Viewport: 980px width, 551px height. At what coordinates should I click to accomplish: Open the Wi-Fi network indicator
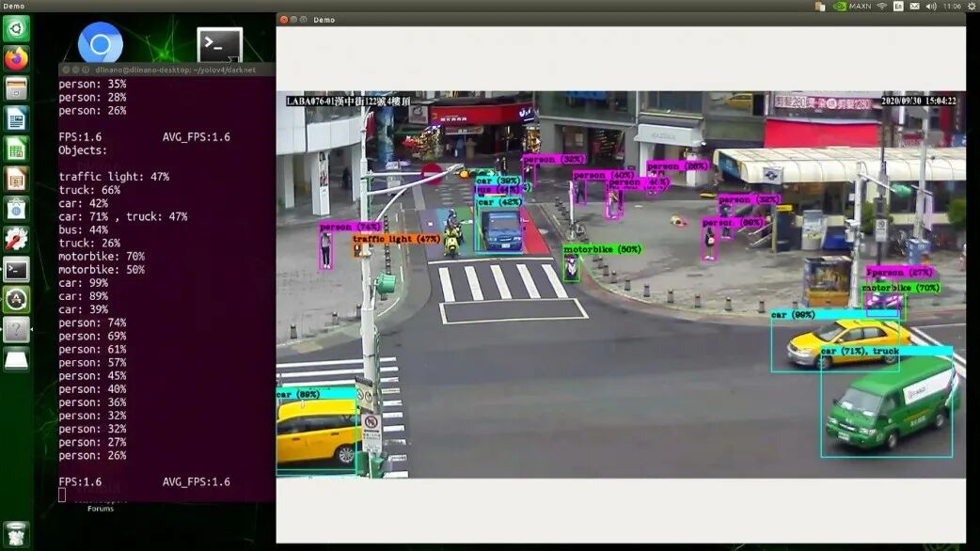[882, 7]
